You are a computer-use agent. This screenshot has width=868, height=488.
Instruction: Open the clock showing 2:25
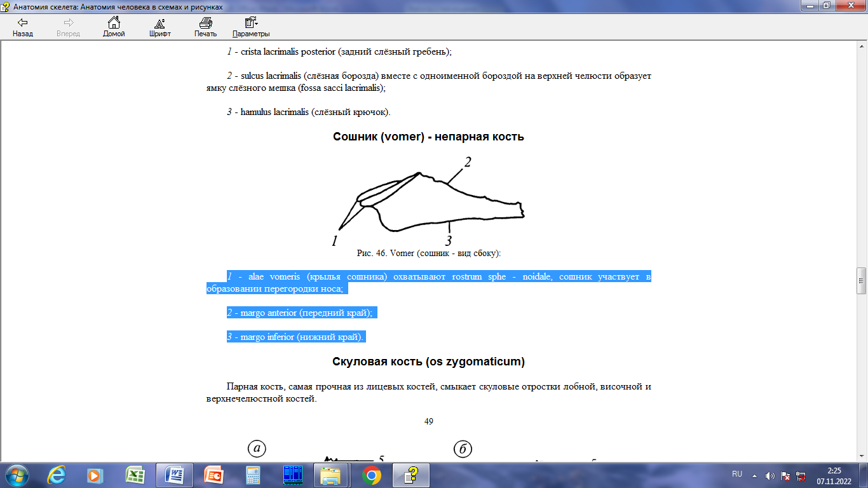tap(835, 470)
